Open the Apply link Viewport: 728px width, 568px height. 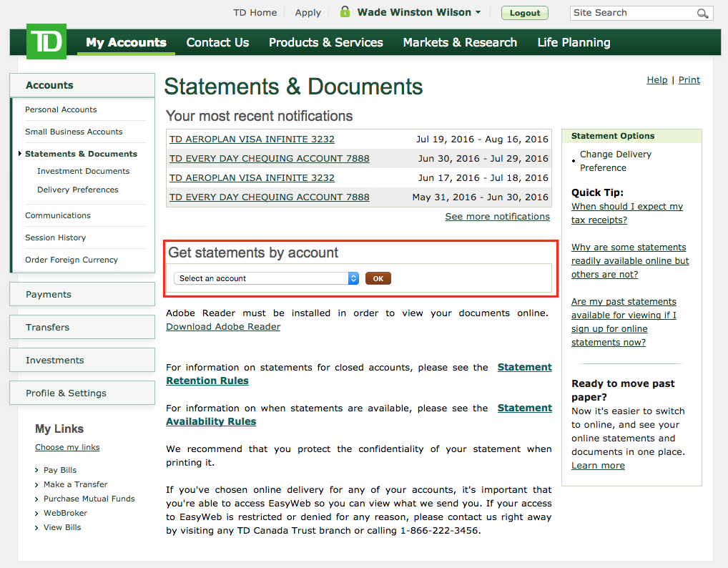tap(308, 13)
